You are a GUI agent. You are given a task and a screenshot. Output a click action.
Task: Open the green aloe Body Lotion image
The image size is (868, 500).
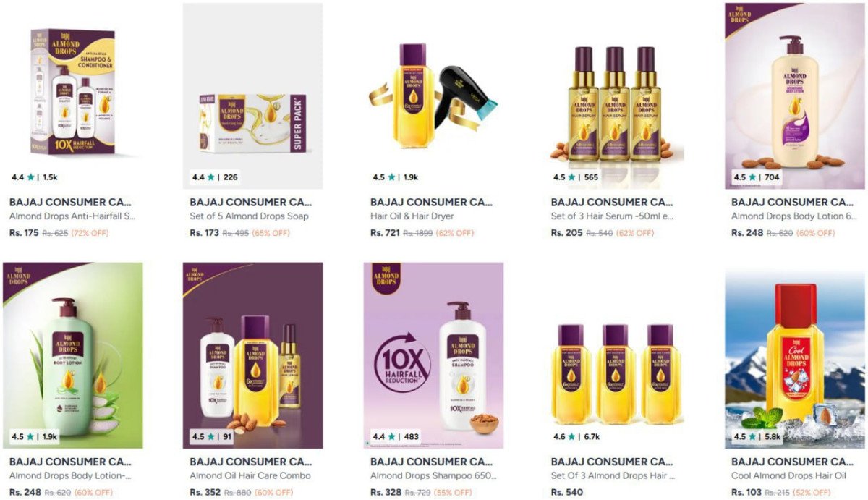tap(72, 355)
